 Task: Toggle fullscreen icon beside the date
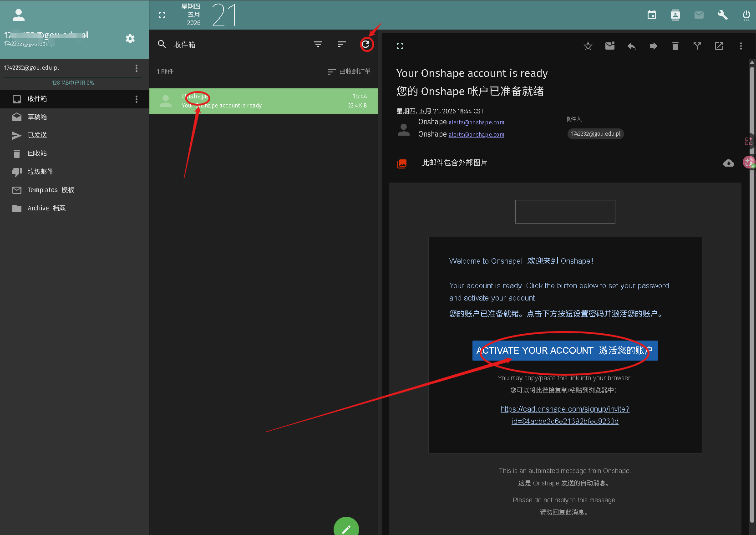click(162, 15)
